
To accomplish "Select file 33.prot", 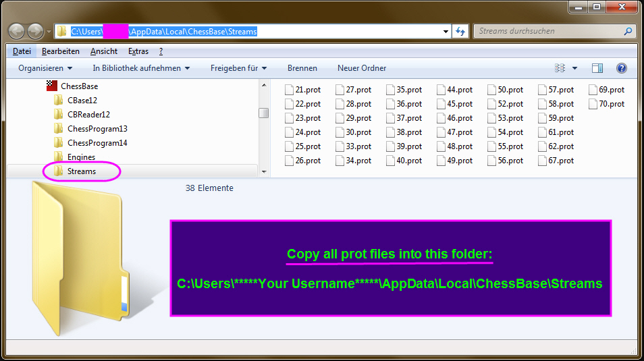I will coord(354,146).
